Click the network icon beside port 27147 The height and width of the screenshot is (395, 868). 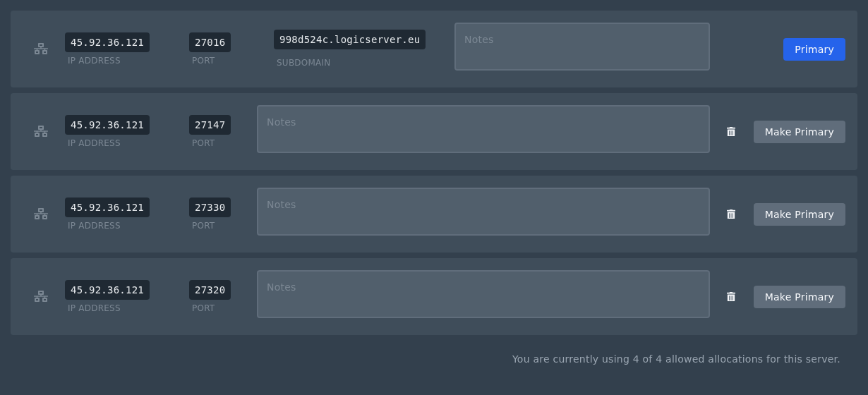pyautogui.click(x=41, y=131)
